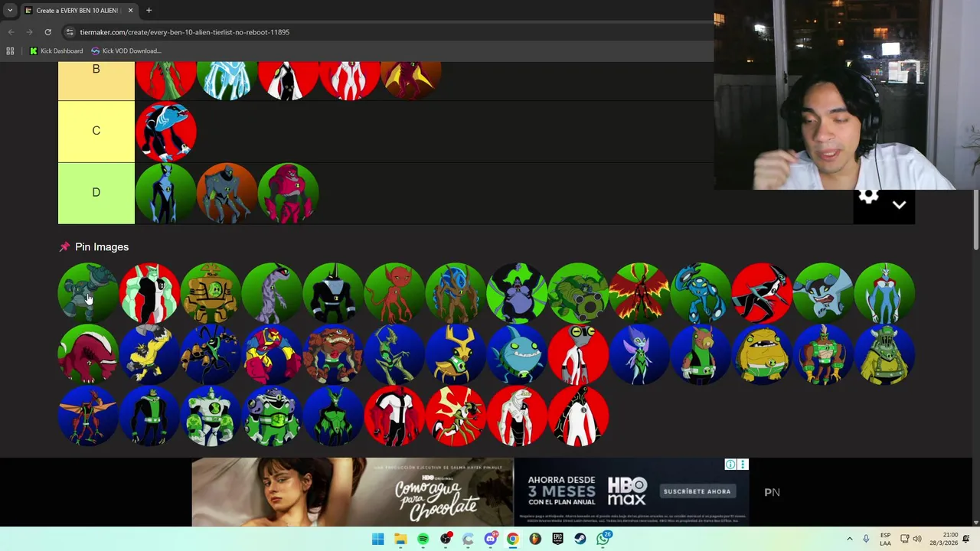Click the volume icon in system tray

[917, 539]
